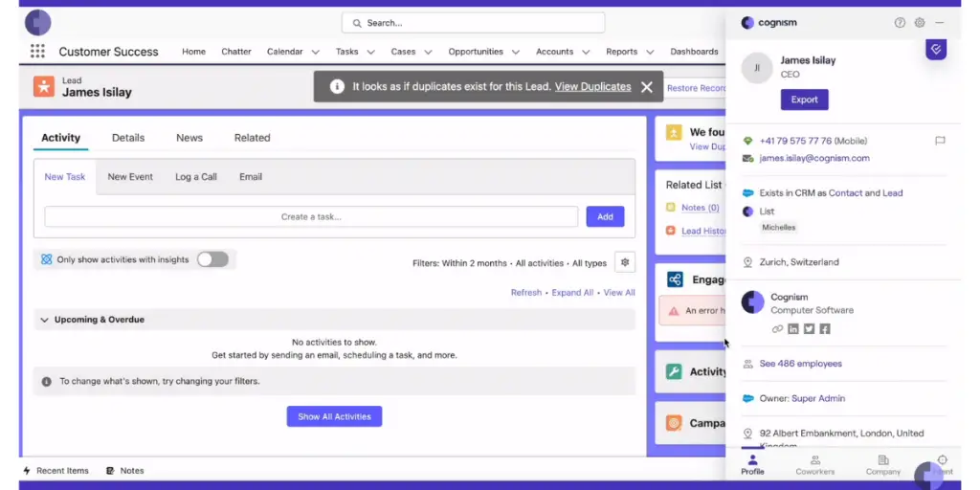This screenshot has height=490, width=980.
Task: Click the flag icon beside mobile number
Action: 940,141
